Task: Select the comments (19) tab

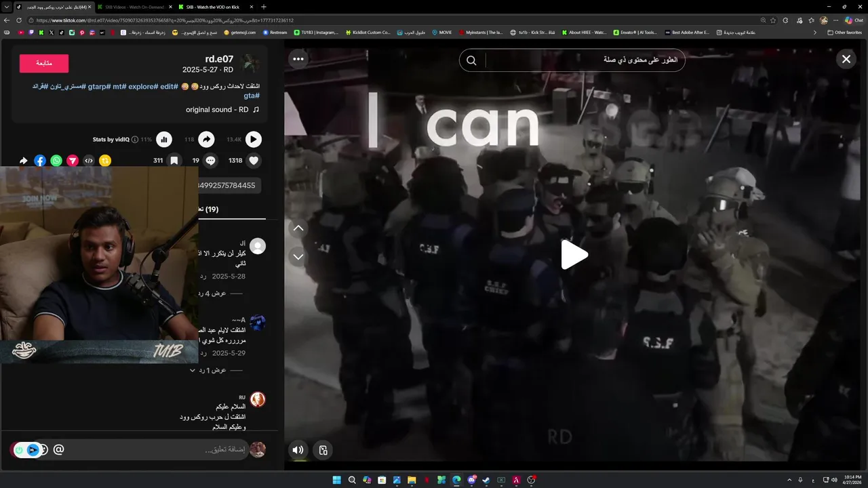Action: [x=208, y=209]
